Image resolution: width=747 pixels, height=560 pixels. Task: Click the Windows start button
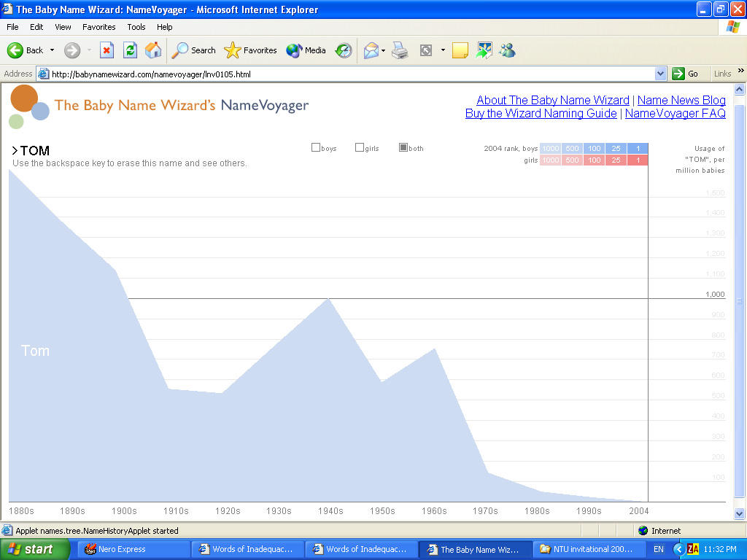[34, 549]
